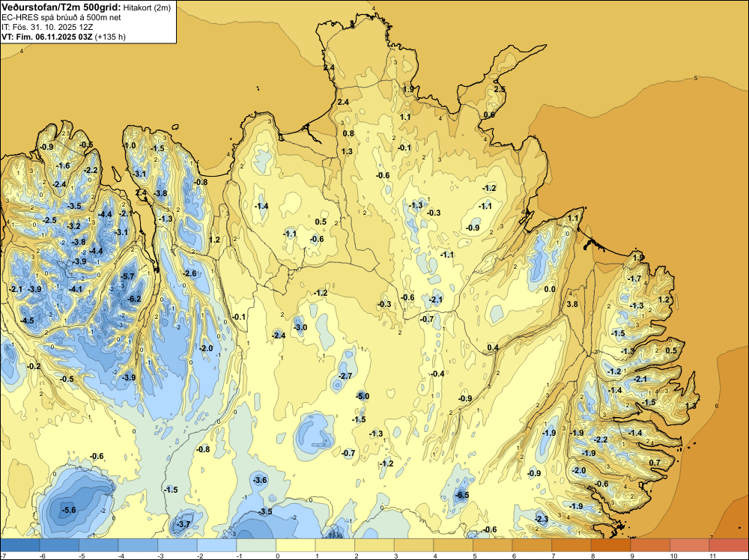This screenshot has height=560, width=749.
Task: Click the '-4.5' temperature value
Action: 27,320
